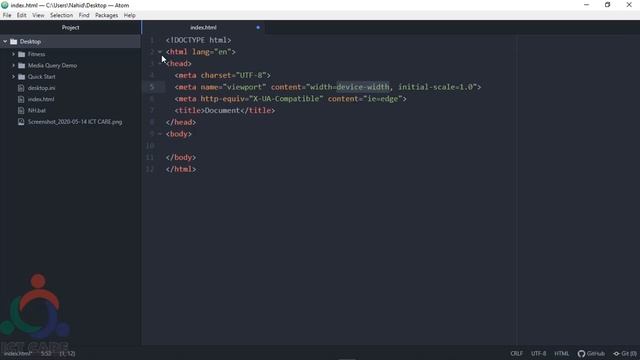Open desktop.ini from project tree

point(41,88)
